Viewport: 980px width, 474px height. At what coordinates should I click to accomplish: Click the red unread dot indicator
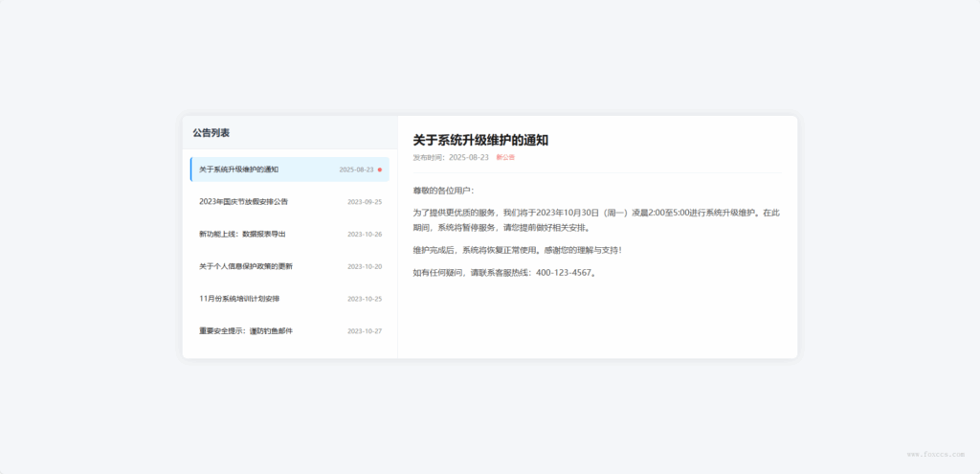click(x=380, y=169)
